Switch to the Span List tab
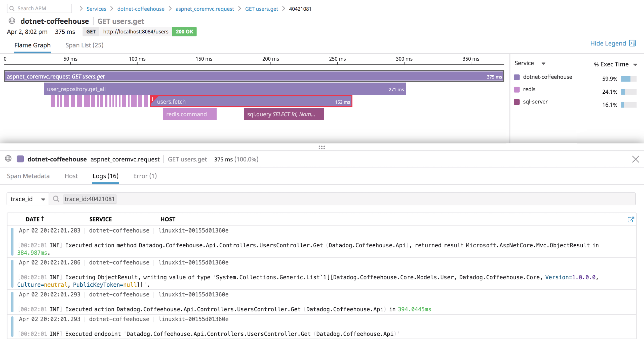Image resolution: width=644 pixels, height=339 pixels. (x=84, y=45)
